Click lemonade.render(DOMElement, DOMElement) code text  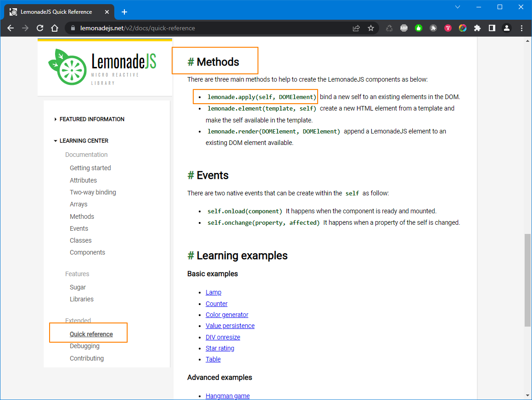point(274,132)
